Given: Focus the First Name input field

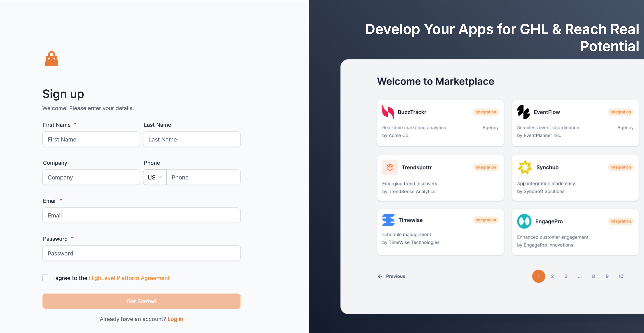Looking at the screenshot, I should tap(91, 139).
